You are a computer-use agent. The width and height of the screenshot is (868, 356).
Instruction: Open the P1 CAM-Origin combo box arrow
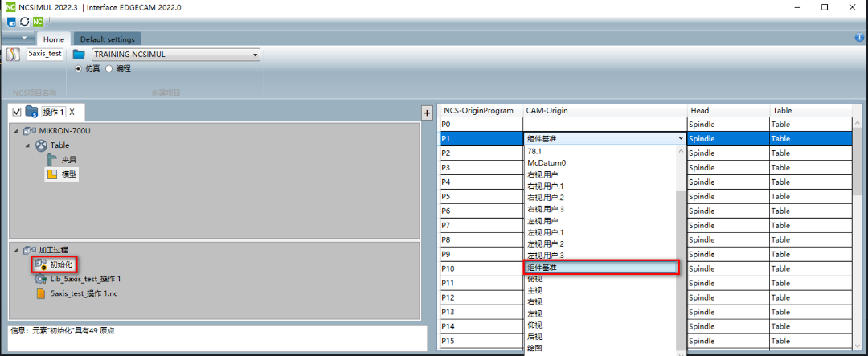[x=681, y=138]
